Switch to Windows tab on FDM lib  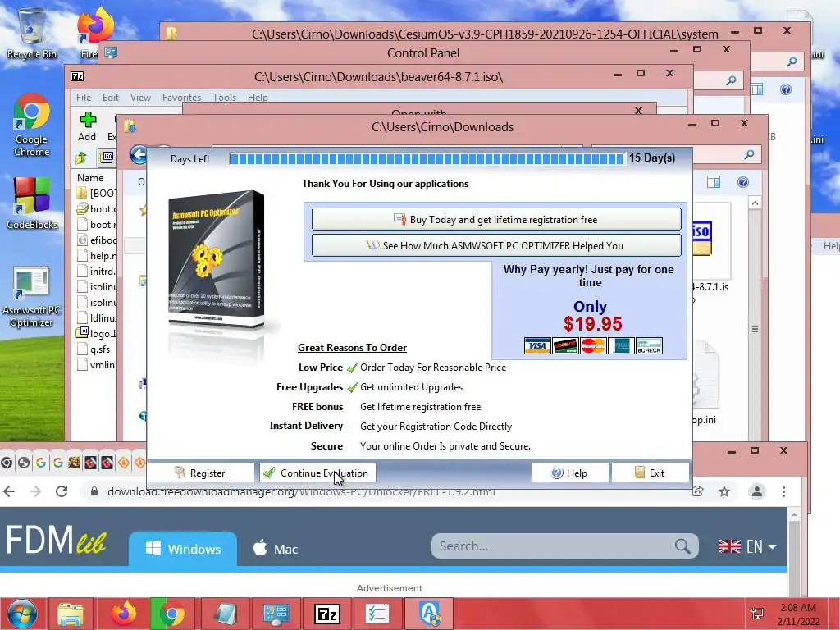183,549
